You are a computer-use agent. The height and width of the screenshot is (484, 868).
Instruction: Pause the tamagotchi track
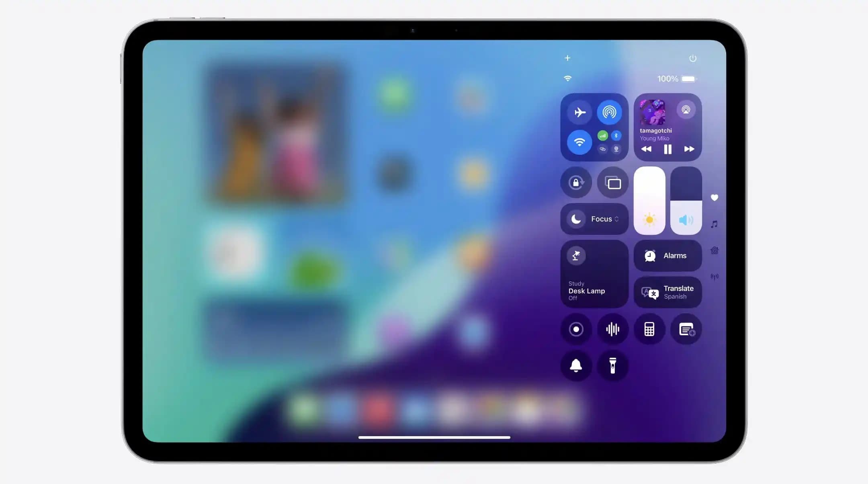(667, 149)
